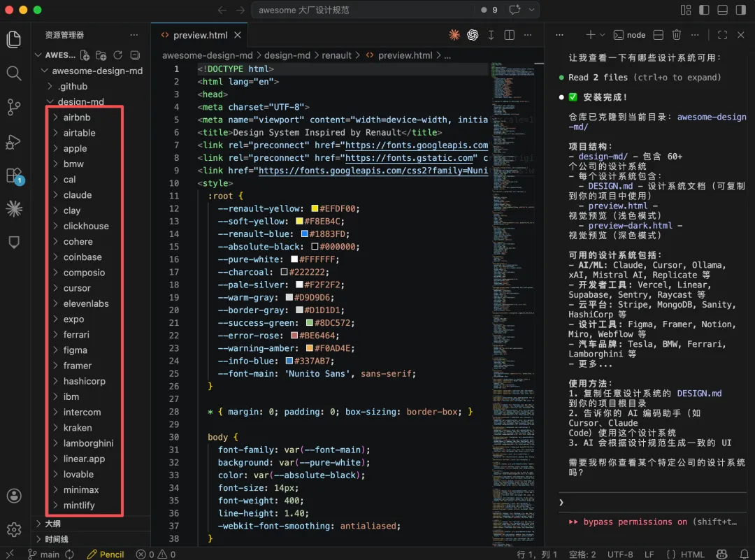Click New Folder icon in explorer header
The height and width of the screenshot is (560, 755).
pyautogui.click(x=101, y=55)
